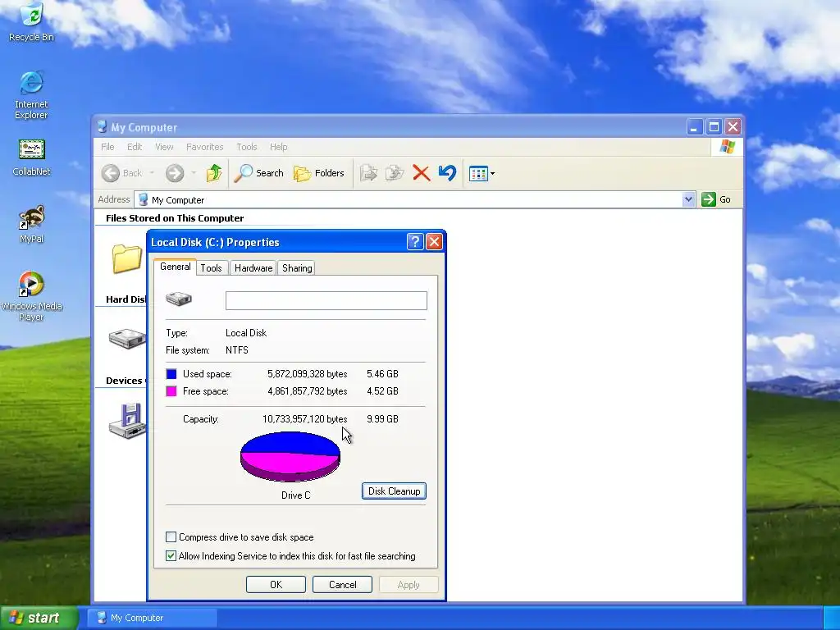Click the Windows flag logo in My Computer

pos(727,147)
